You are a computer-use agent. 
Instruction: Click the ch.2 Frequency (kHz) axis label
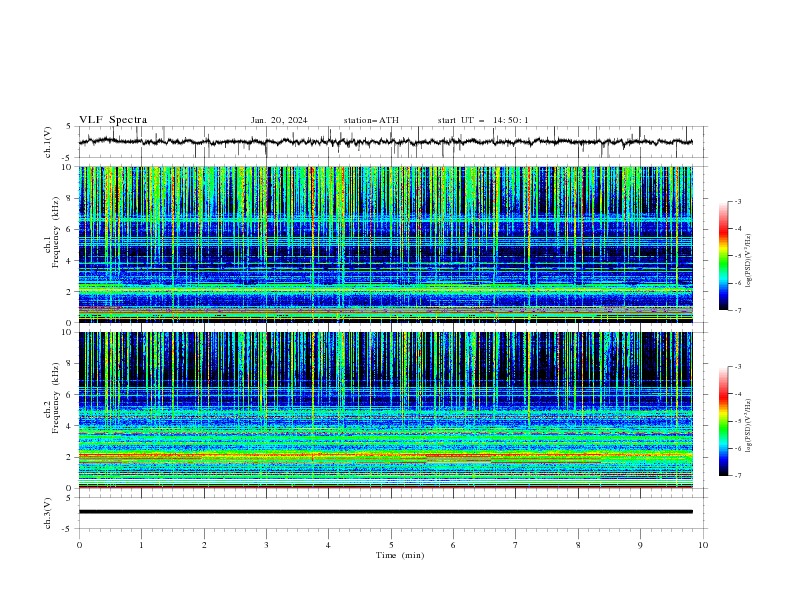coord(52,397)
